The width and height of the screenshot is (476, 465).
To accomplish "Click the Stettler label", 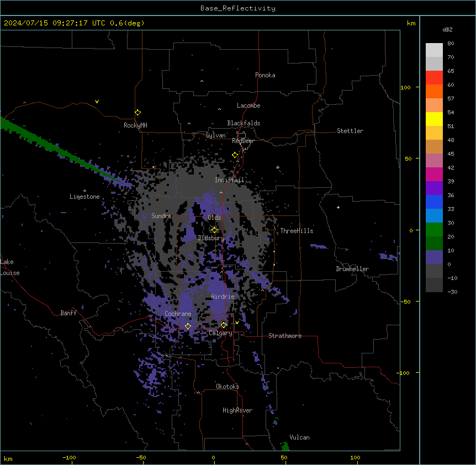I will (x=350, y=131).
